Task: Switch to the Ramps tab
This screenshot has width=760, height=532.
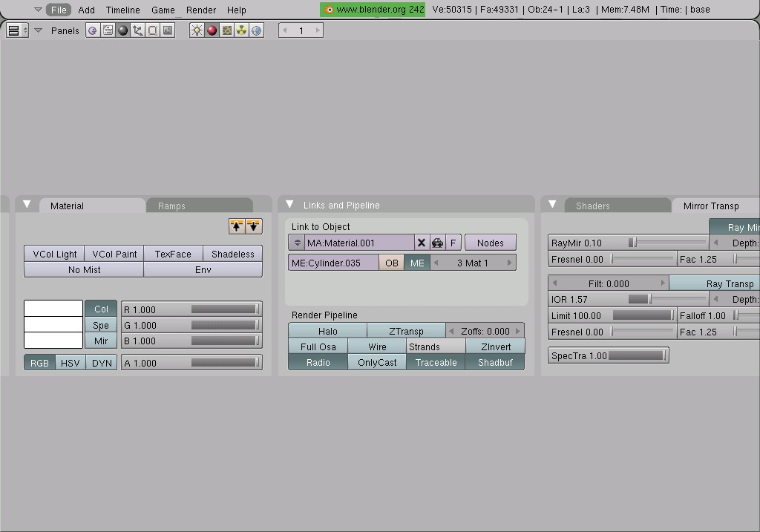Action: 199,206
